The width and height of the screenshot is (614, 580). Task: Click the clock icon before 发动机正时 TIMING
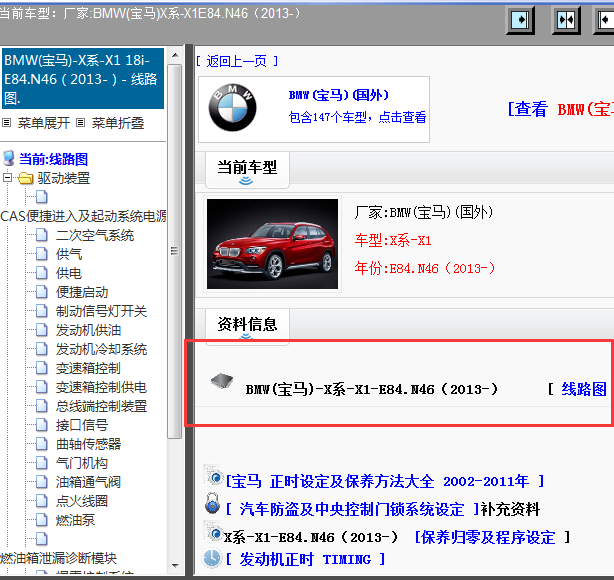point(213,558)
